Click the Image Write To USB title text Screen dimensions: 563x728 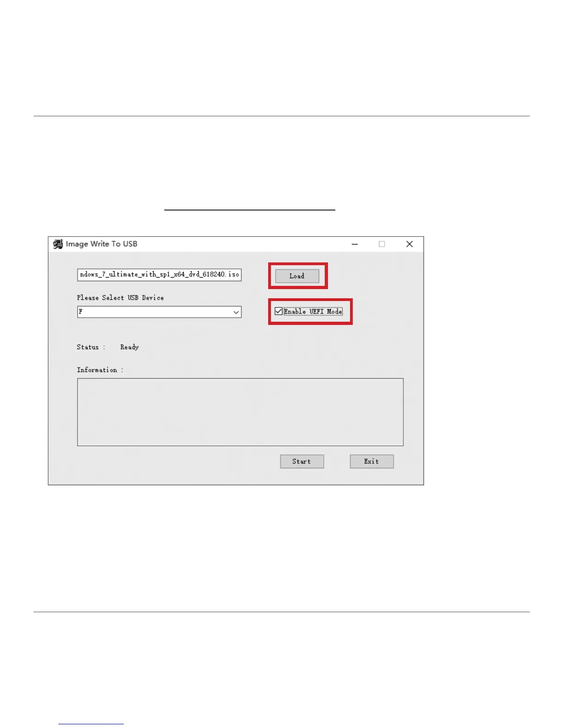[102, 244]
